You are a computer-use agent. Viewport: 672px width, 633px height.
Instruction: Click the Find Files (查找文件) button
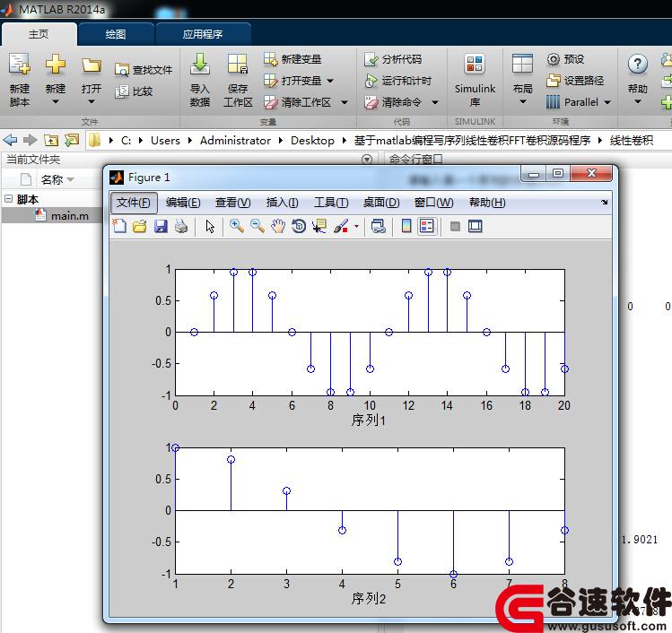point(144,70)
